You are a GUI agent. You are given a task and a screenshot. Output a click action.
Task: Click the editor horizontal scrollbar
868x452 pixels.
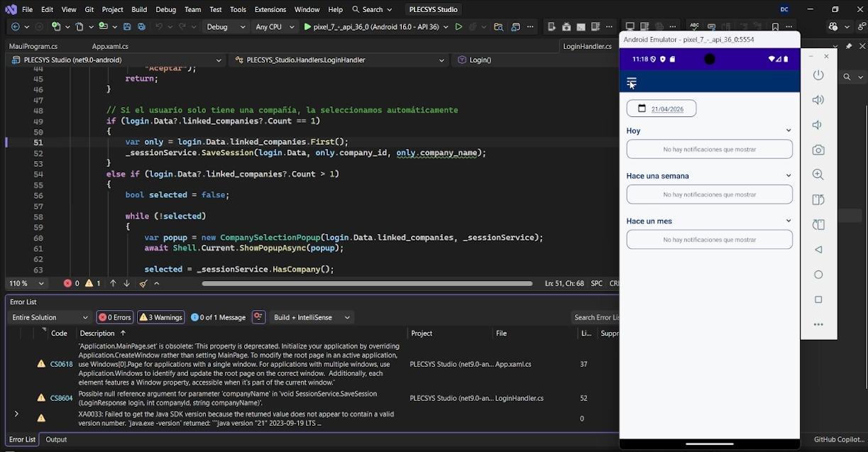pos(367,283)
